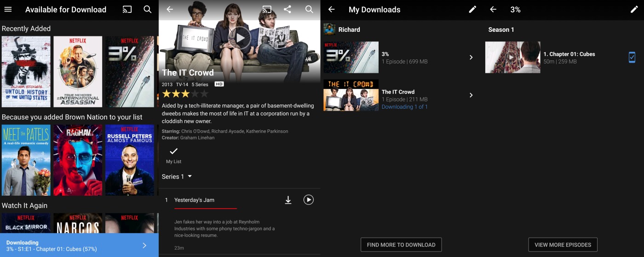Tap the downloaded-device icon for Chapter 01: Cubes
Screen dimensions: 644x257
[x=632, y=57]
